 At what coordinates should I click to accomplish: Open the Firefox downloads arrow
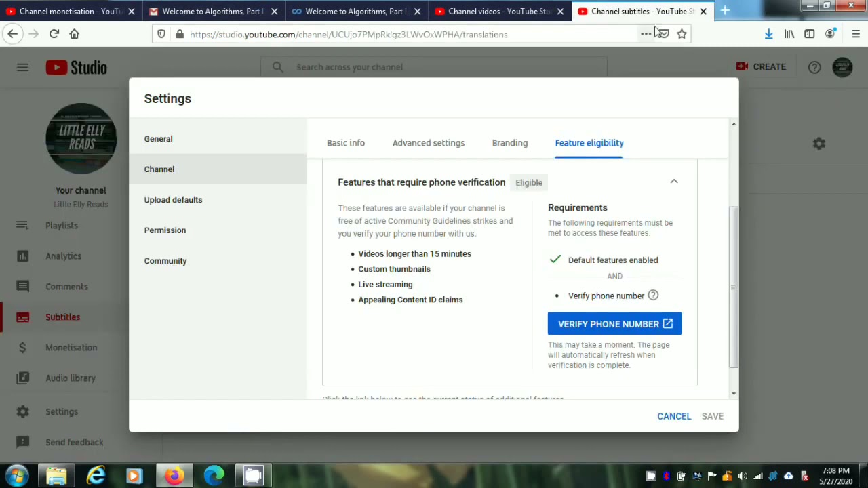point(768,34)
